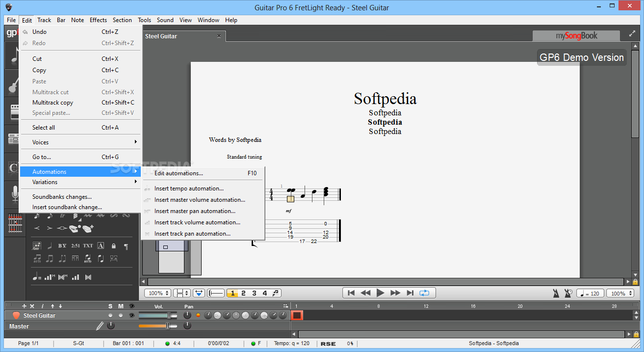The width and height of the screenshot is (644, 352).
Task: Click Undo in Edit menu
Action: (79, 32)
